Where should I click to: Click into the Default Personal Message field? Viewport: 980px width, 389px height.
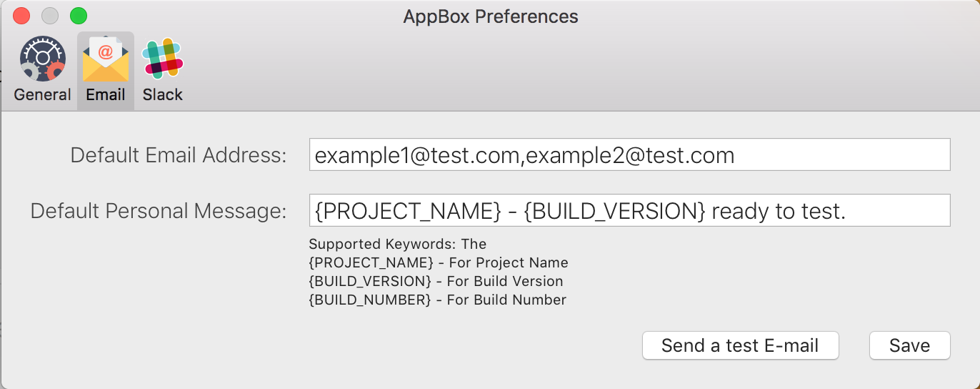[629, 210]
